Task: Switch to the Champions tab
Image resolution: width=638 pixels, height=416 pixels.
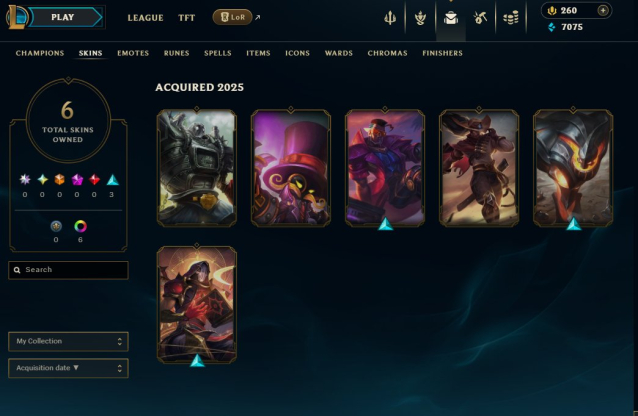Action: coord(40,53)
